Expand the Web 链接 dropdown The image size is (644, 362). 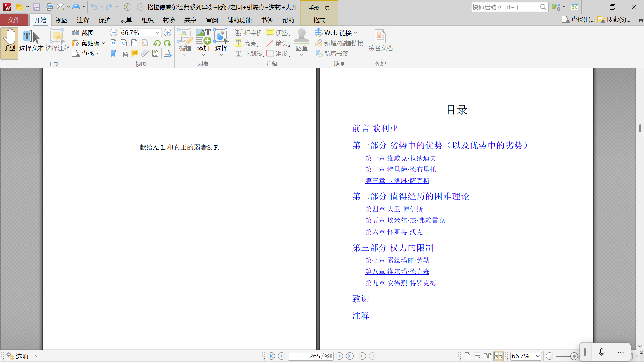click(356, 33)
